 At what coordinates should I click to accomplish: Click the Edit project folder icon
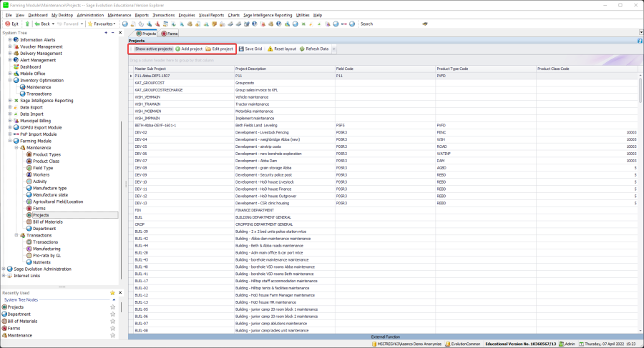tap(208, 49)
